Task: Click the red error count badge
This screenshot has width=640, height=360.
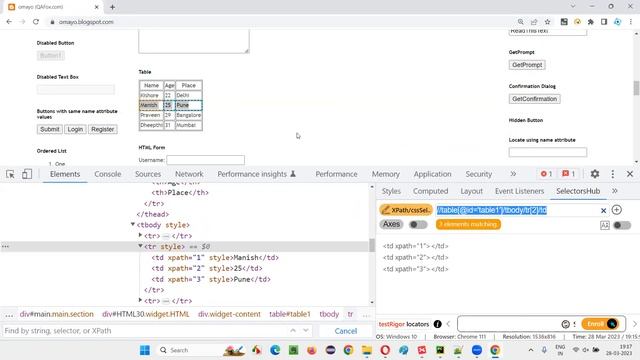Action: 546,174
